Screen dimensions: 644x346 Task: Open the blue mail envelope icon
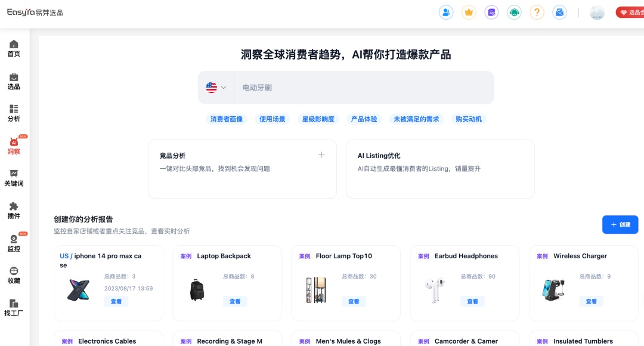pyautogui.click(x=559, y=12)
